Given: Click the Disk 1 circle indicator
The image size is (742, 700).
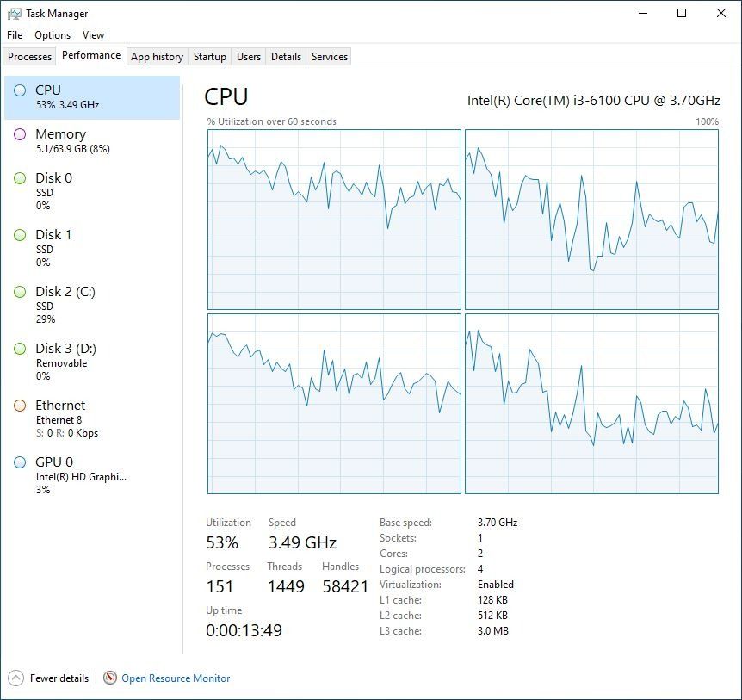Looking at the screenshot, I should pos(20,235).
